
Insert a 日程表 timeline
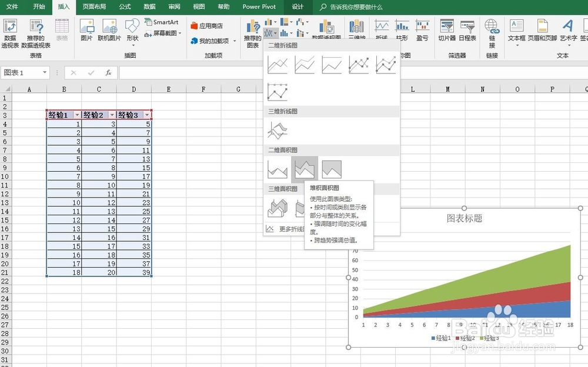pos(467,32)
